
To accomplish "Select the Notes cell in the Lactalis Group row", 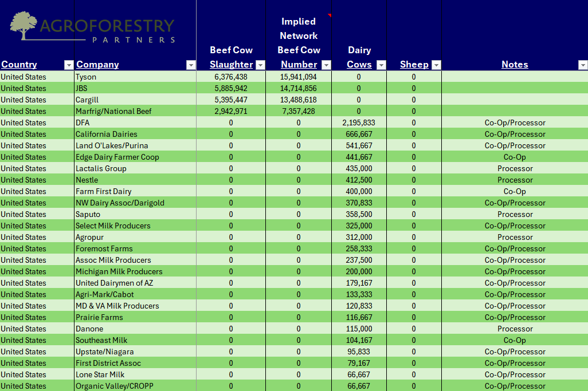I will [515, 168].
